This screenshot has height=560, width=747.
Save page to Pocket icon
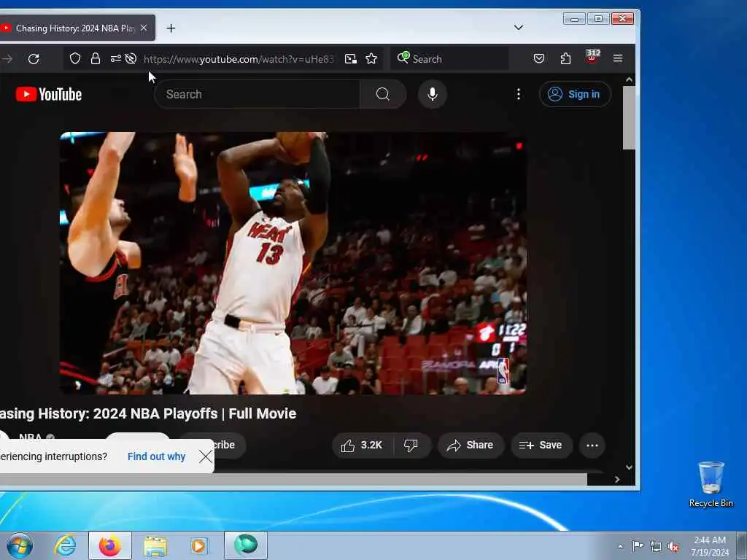point(539,58)
